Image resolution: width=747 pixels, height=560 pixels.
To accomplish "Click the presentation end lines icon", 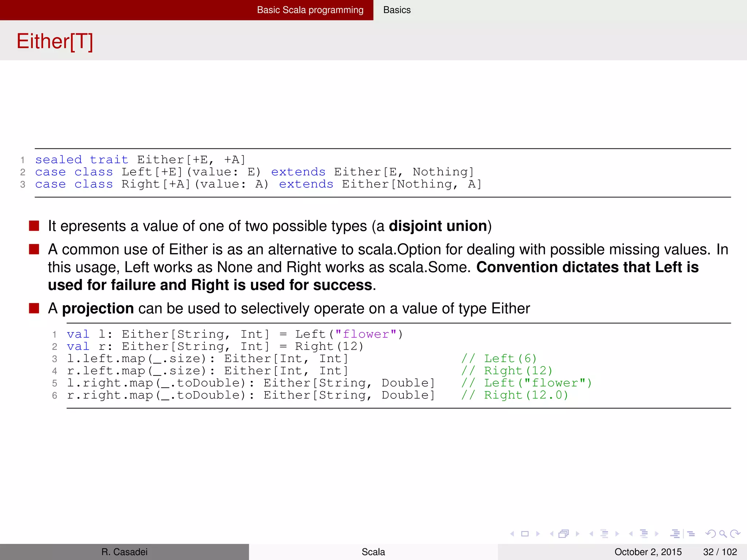I will point(691,534).
